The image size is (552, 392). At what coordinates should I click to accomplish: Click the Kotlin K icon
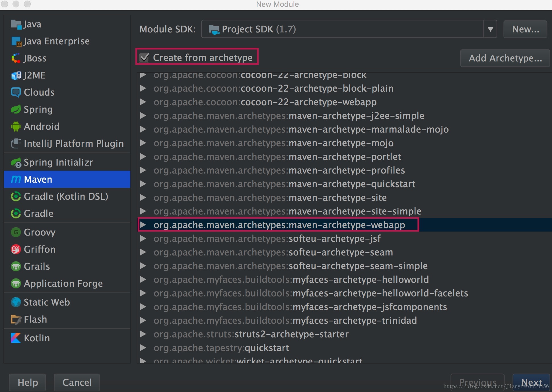coord(16,338)
